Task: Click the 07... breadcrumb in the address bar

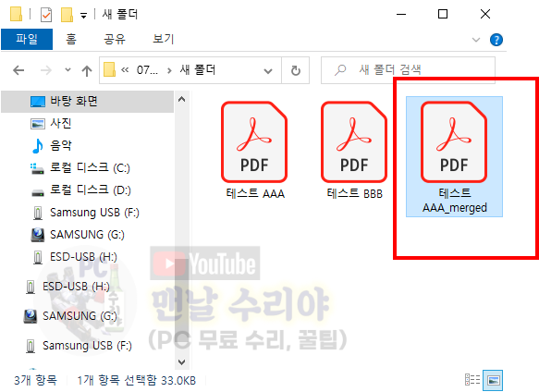Action: tap(147, 70)
